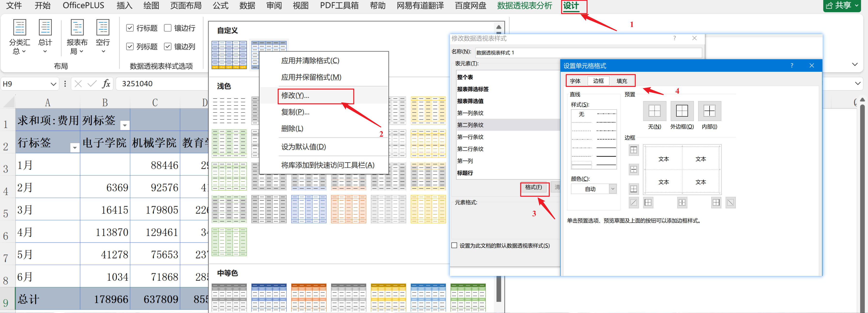
Task: Toggle the 行标题 checkbox
Action: point(130,28)
